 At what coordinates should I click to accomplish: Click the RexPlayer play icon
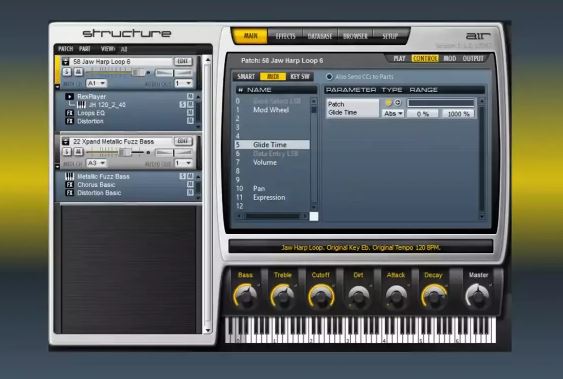click(70, 97)
